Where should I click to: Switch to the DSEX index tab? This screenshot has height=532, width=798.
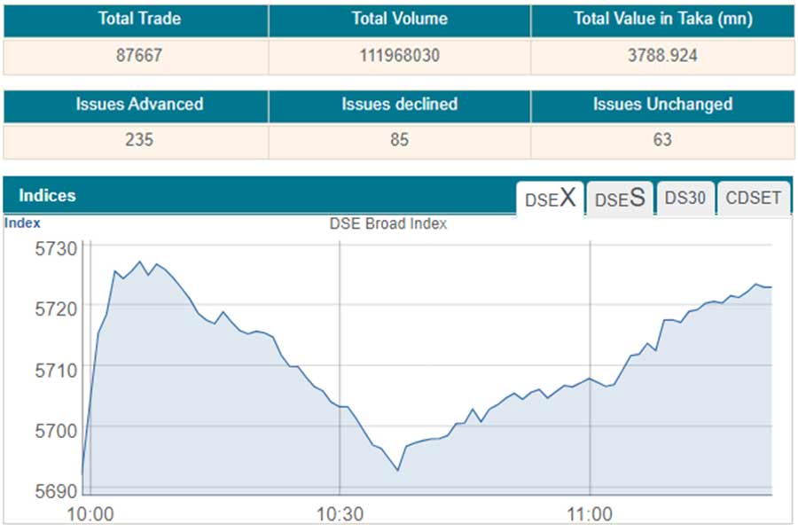pos(550,199)
